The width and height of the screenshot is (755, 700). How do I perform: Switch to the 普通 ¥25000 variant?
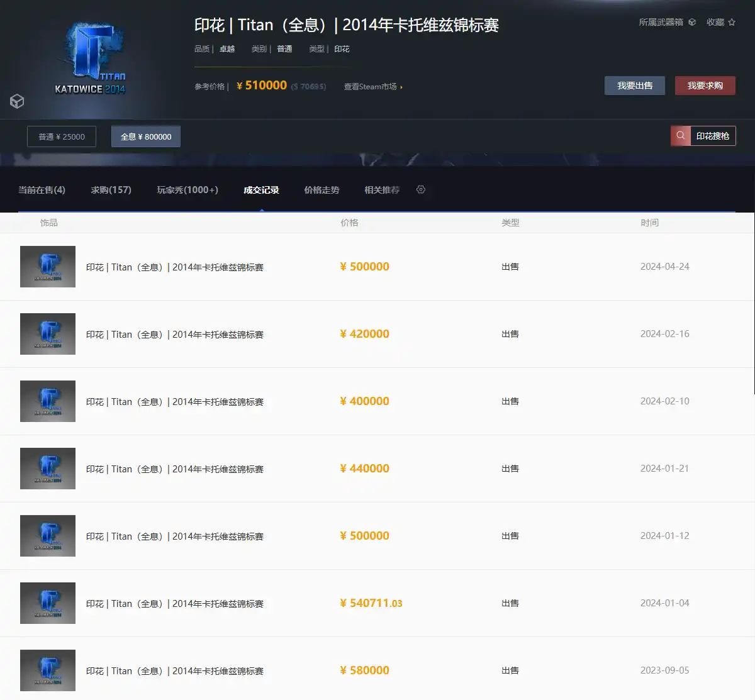(x=61, y=136)
